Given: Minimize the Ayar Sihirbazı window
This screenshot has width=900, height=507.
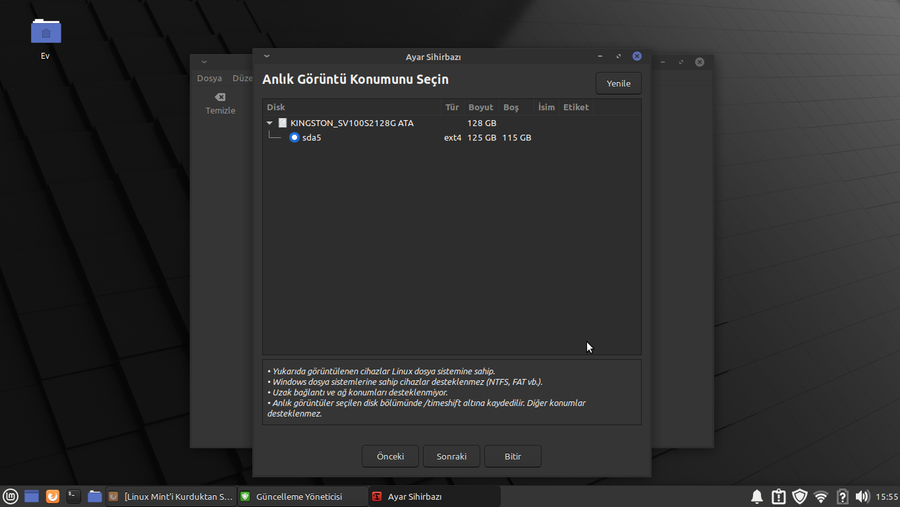Looking at the screenshot, I should click(600, 56).
